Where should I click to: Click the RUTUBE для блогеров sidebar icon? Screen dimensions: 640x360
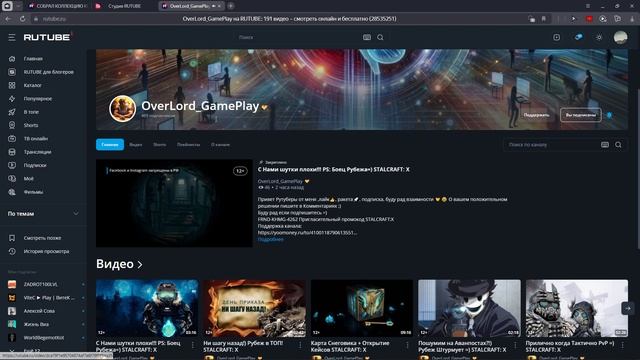coord(12,72)
